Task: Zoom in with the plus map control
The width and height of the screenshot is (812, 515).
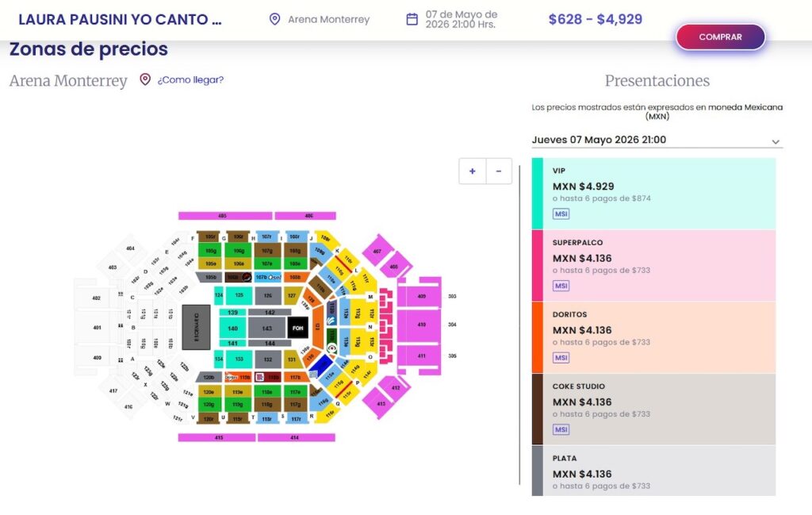Action: [472, 171]
